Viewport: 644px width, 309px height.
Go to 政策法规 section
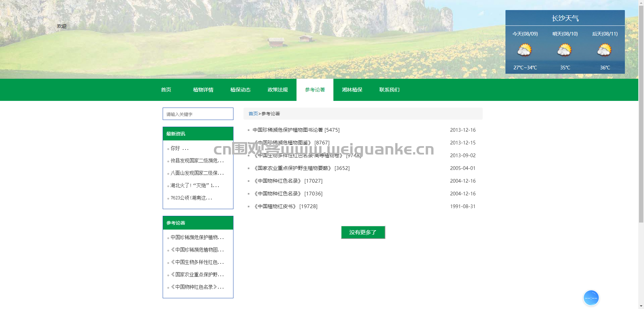278,90
